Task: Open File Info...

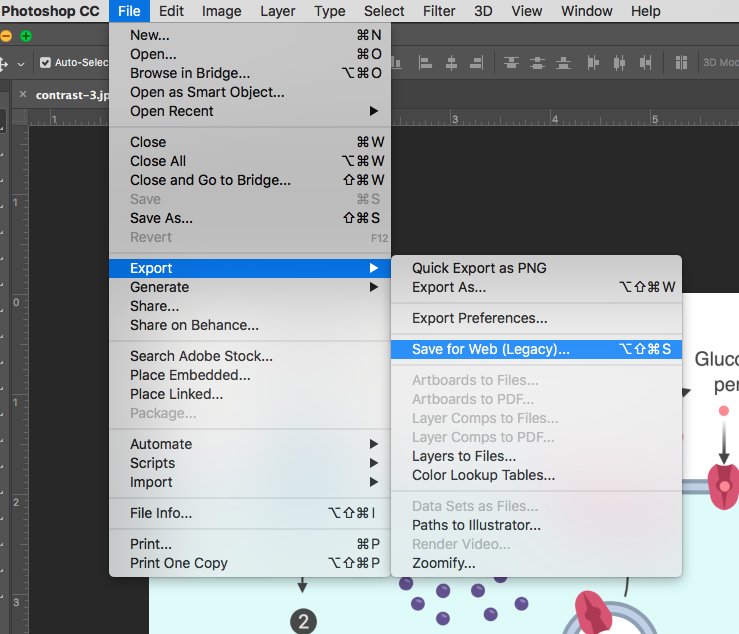Action: pos(250,513)
